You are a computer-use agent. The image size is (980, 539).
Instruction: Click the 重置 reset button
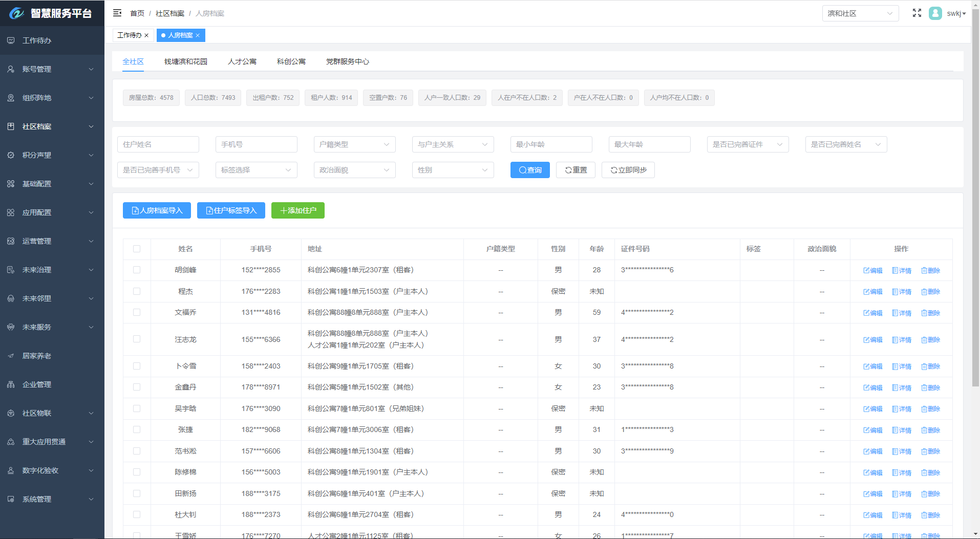[576, 170]
